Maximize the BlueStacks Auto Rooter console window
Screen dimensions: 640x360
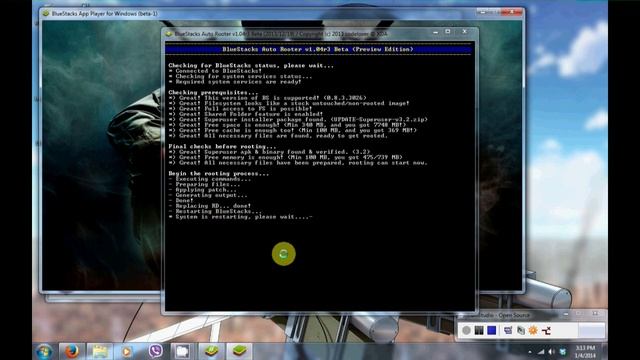click(448, 32)
